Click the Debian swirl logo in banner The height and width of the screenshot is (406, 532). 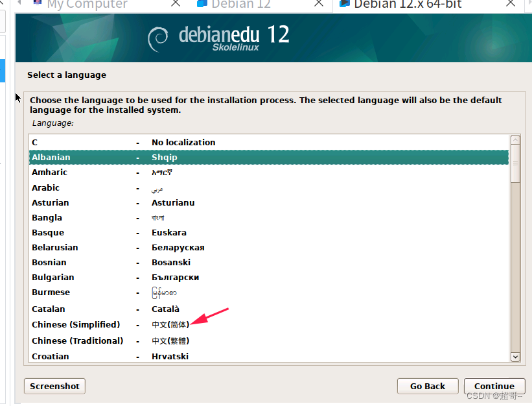pos(157,39)
